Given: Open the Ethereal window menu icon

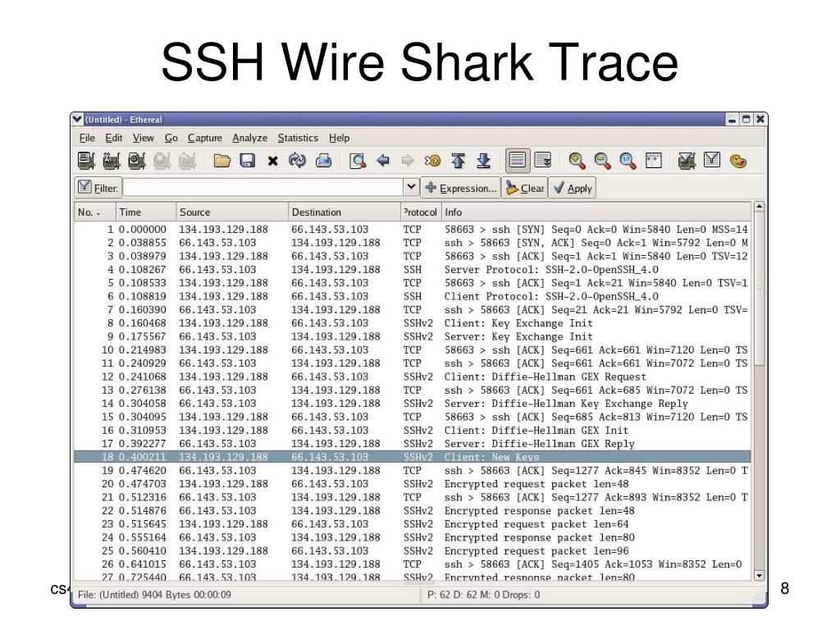Looking at the screenshot, I should (x=78, y=119).
